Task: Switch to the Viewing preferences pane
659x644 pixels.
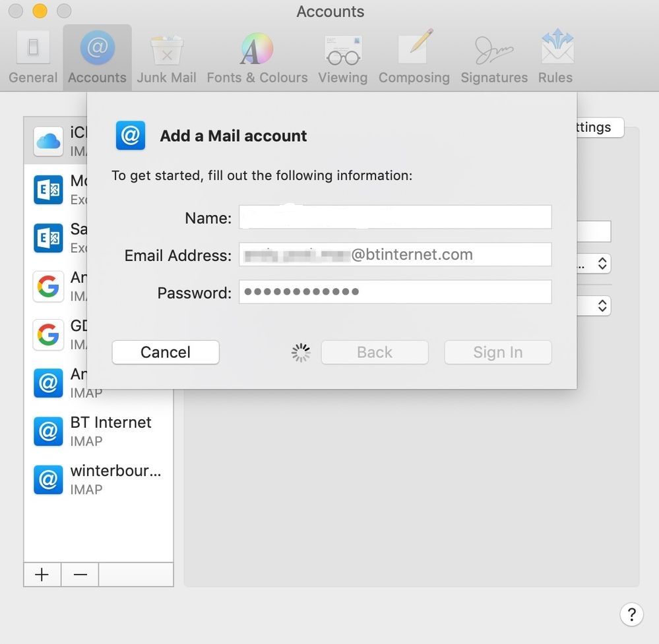Action: (x=342, y=58)
